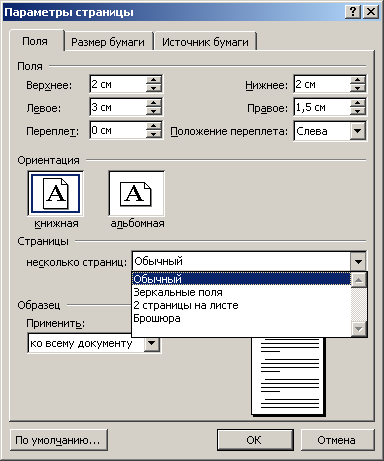Switch to Размер бумаги tab

(x=108, y=42)
